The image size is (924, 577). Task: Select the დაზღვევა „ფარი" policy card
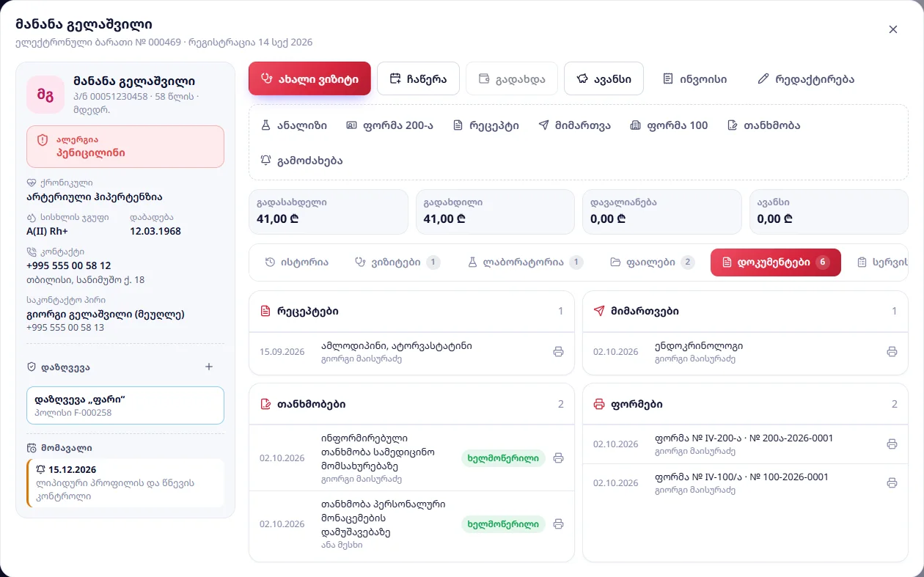(125, 405)
